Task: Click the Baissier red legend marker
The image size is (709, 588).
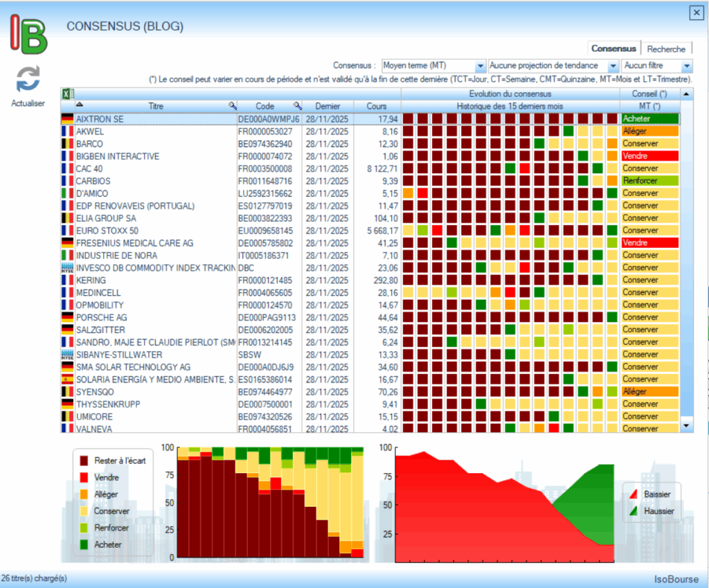Action: pos(632,495)
